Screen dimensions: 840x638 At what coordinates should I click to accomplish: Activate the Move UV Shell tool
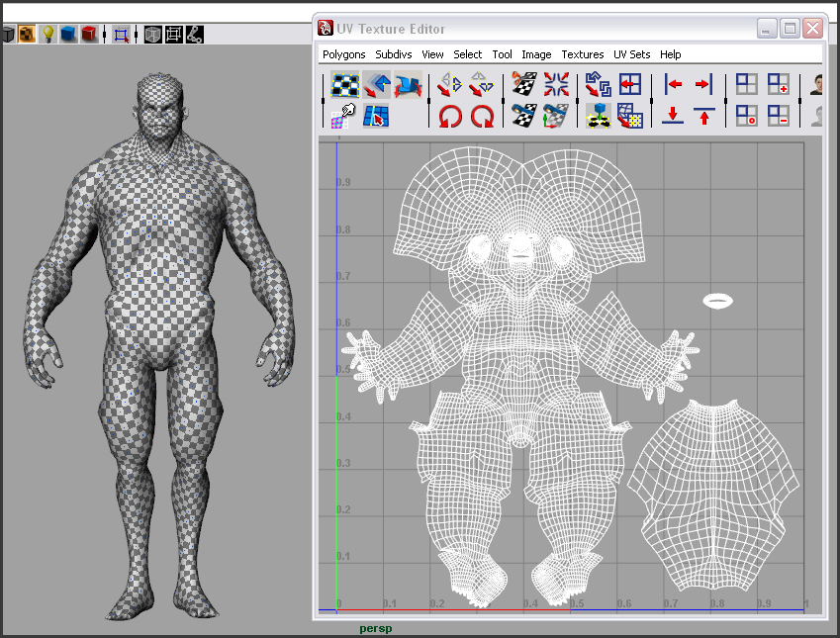pos(377,85)
